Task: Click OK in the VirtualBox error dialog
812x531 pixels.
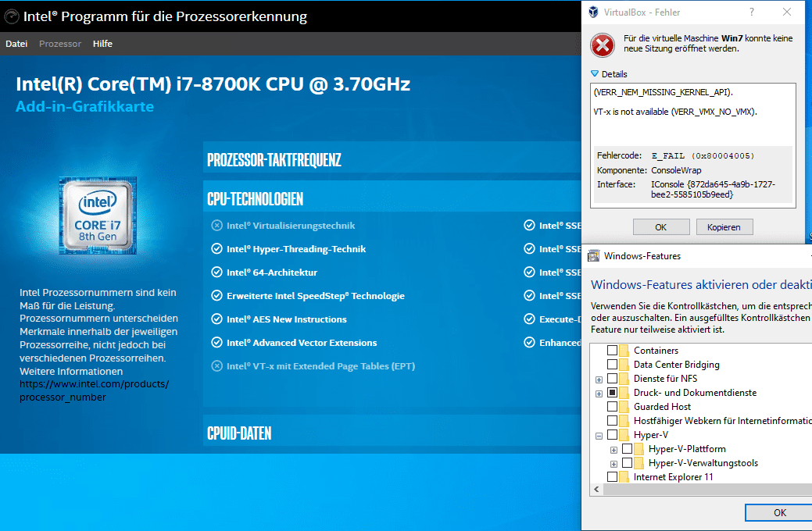Action: point(661,227)
